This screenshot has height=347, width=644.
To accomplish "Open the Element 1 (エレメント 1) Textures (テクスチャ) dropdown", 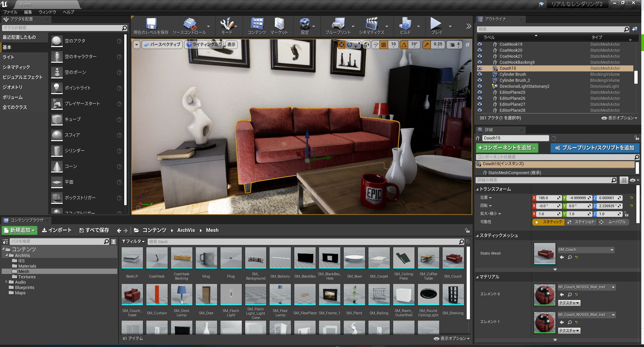I will point(569,331).
